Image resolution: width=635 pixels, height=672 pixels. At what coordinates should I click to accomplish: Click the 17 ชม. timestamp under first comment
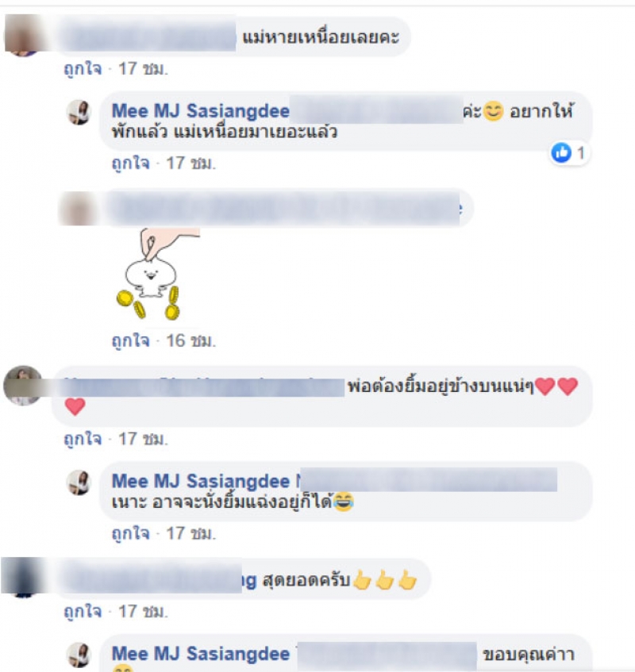[143, 68]
